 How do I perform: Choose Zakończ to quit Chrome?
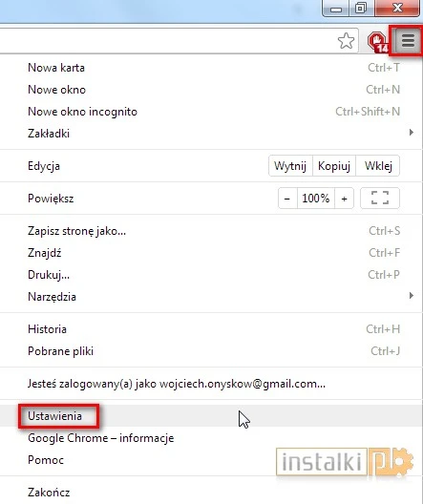(211, 493)
